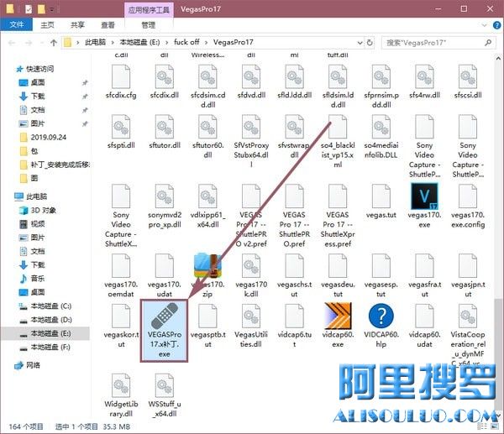Screen dimensions: 504x434
Task: Open the 查看 ribbon tab
Action: click(108, 24)
